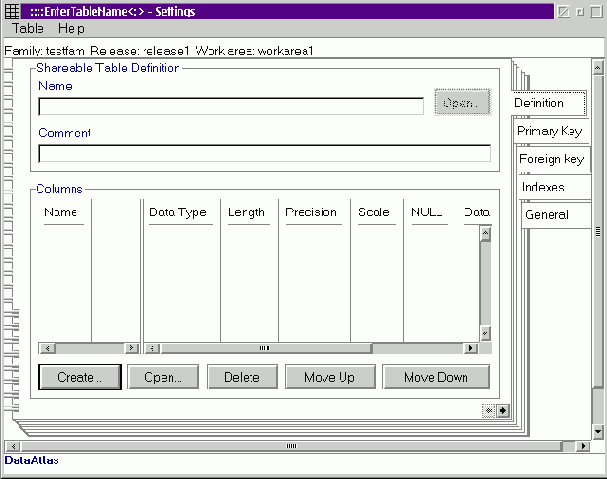Click right arrow of the Data Type pane scrollbar
Image resolution: width=607 pixels, height=479 pixels.
tap(471, 348)
